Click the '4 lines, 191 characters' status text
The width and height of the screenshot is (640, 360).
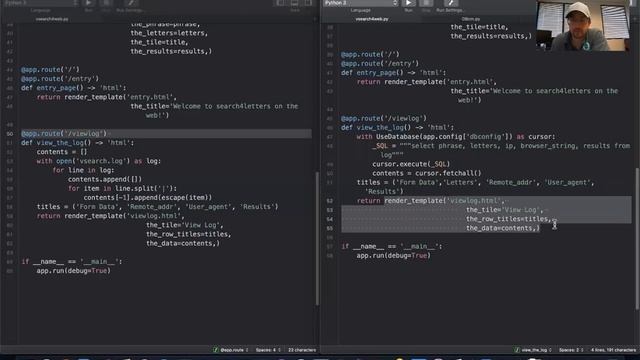pyautogui.click(x=613, y=350)
